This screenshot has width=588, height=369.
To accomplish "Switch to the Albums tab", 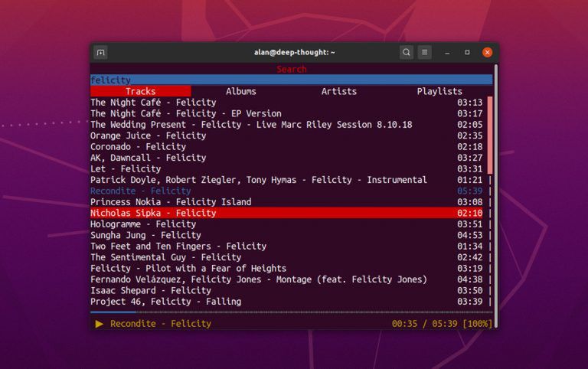I will click(240, 91).
